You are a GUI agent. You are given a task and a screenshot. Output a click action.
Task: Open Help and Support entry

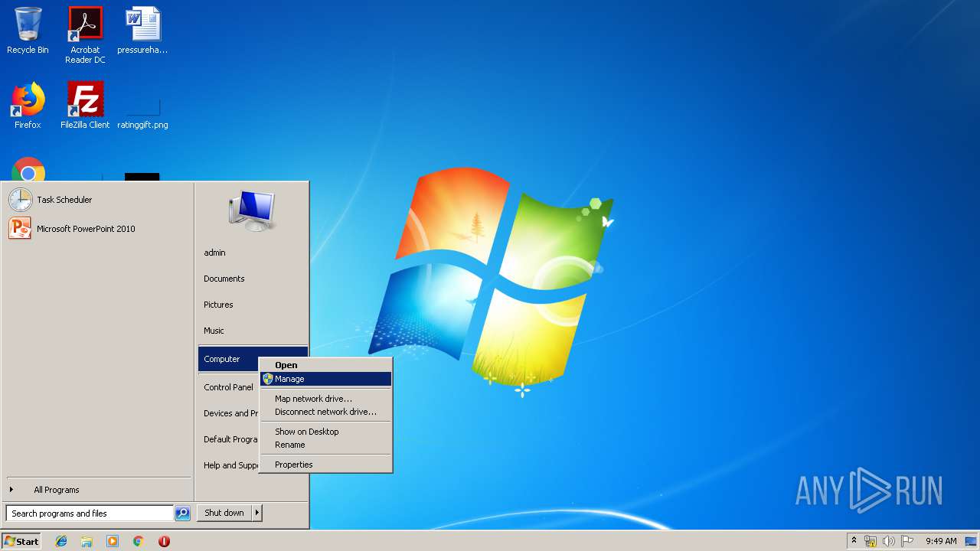tap(229, 465)
